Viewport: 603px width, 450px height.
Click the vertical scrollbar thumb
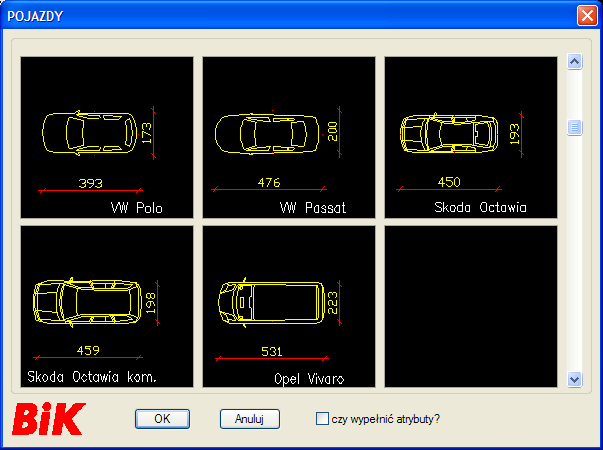(x=575, y=127)
